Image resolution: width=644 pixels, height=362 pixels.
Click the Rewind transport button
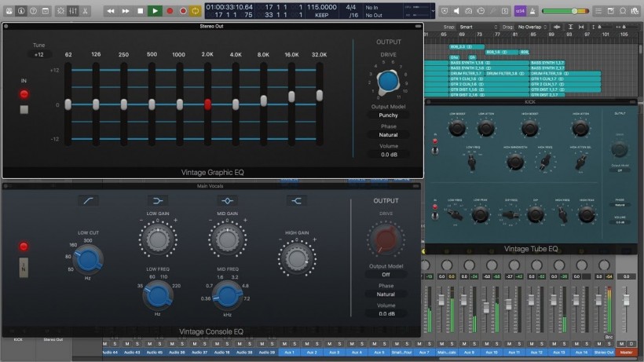(x=111, y=11)
